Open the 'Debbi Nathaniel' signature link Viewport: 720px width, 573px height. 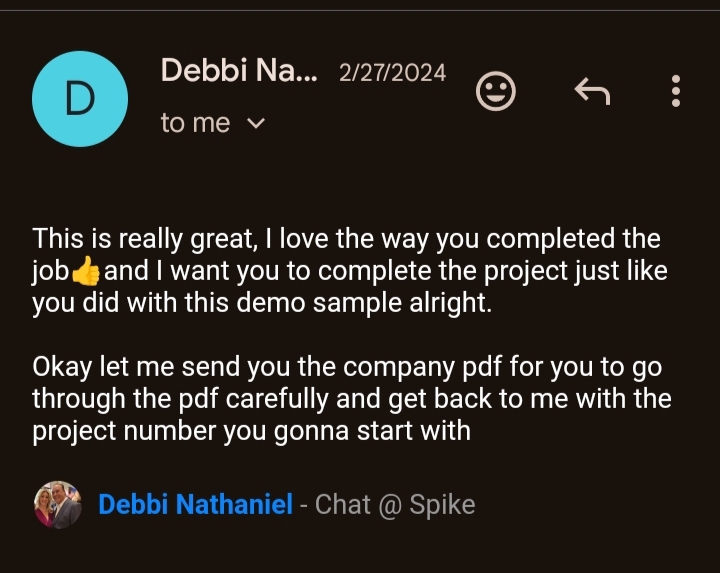click(195, 504)
